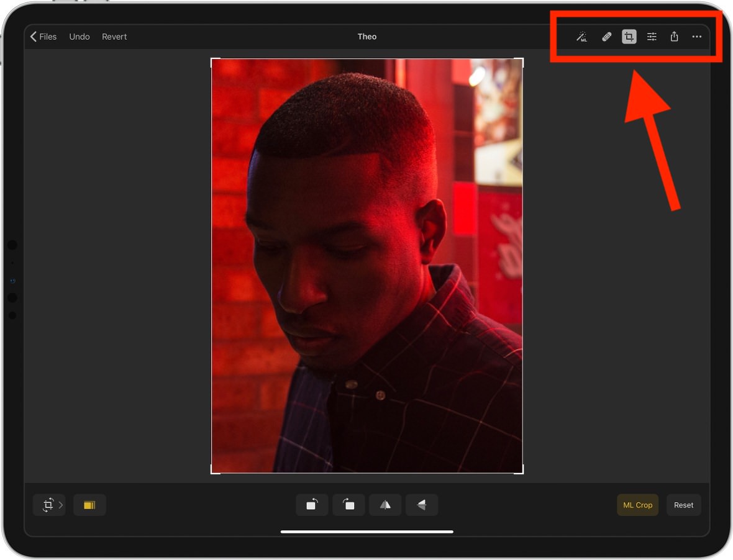Open the three-dot More menu
Screen dimensions: 733x560
pyautogui.click(x=697, y=37)
